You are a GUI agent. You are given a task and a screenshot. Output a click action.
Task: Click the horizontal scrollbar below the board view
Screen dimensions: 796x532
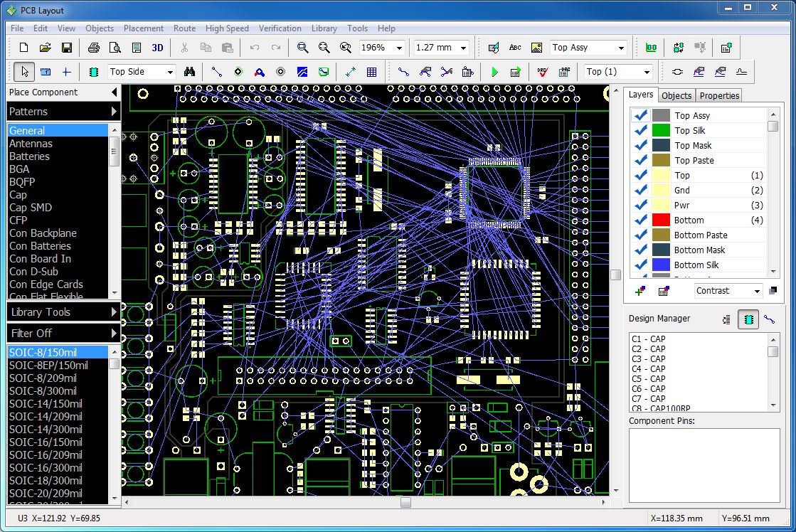click(x=404, y=502)
